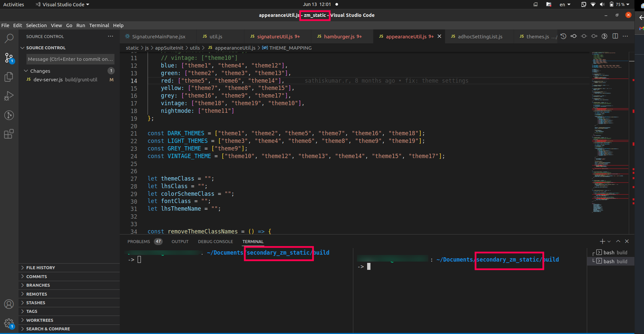Open the Terminal menu in menu bar

tap(99, 25)
